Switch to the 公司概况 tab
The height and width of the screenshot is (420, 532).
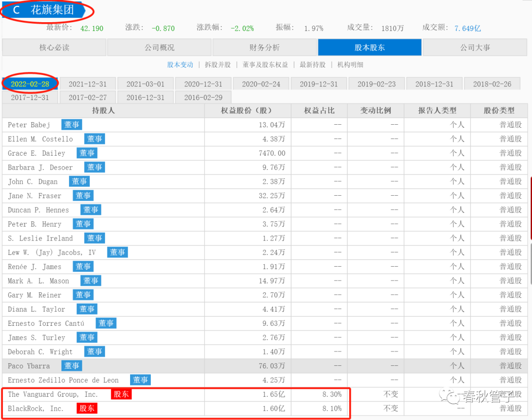(x=160, y=47)
